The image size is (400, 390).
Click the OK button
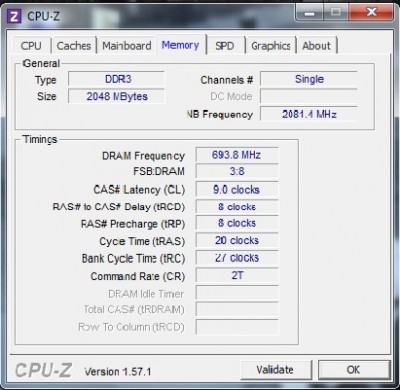coord(354,370)
